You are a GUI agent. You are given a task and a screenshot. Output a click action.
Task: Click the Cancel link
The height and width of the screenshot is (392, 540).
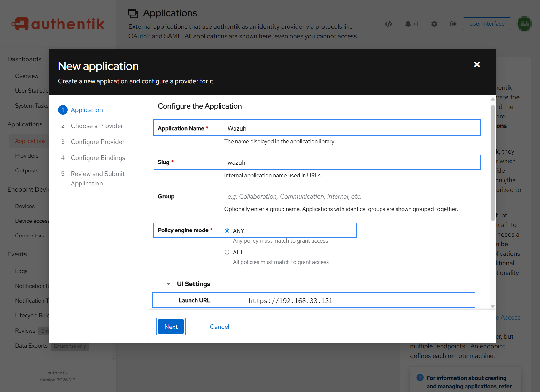coord(220,327)
